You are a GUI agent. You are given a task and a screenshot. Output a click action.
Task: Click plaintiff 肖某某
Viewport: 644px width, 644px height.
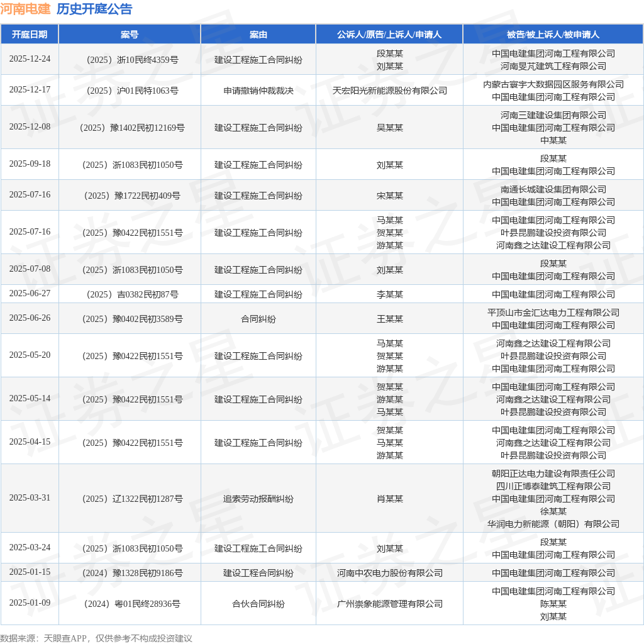click(x=389, y=499)
